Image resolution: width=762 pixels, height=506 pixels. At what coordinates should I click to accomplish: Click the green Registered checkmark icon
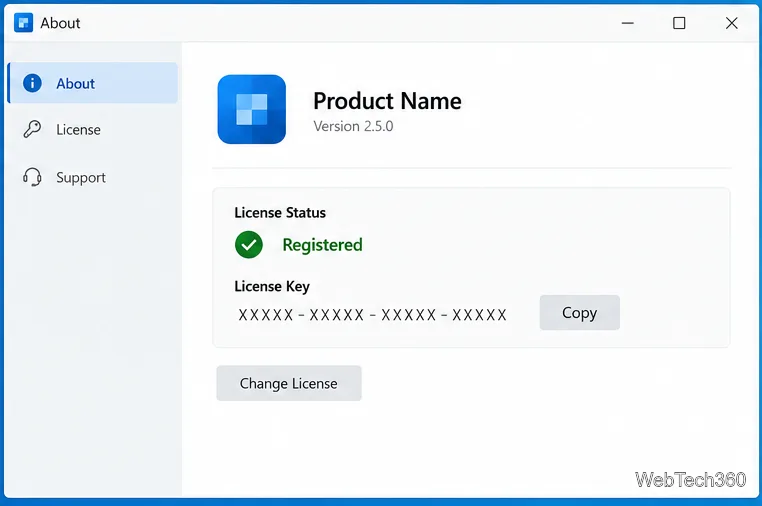tap(249, 244)
